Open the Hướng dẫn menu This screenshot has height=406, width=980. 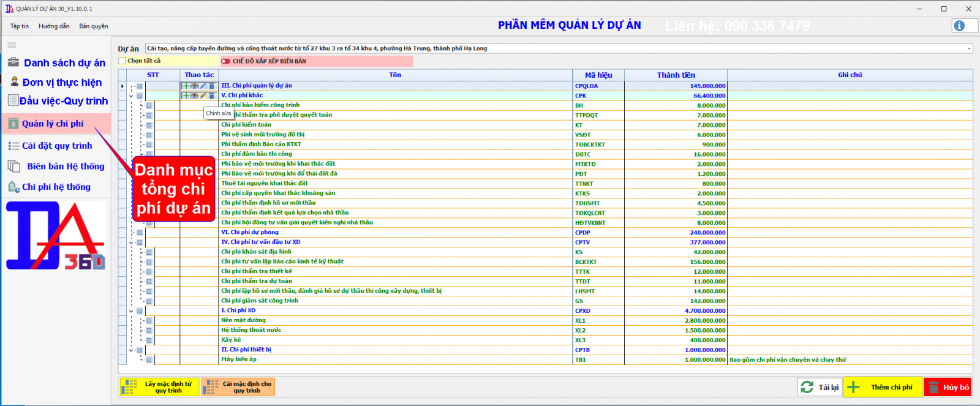[x=54, y=26]
